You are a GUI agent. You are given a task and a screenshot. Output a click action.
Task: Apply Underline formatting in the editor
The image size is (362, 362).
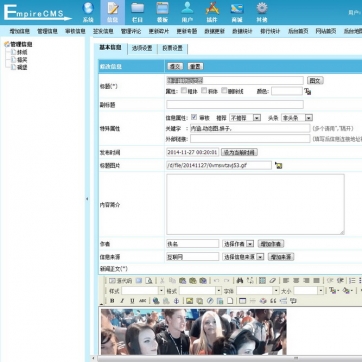click(132, 301)
